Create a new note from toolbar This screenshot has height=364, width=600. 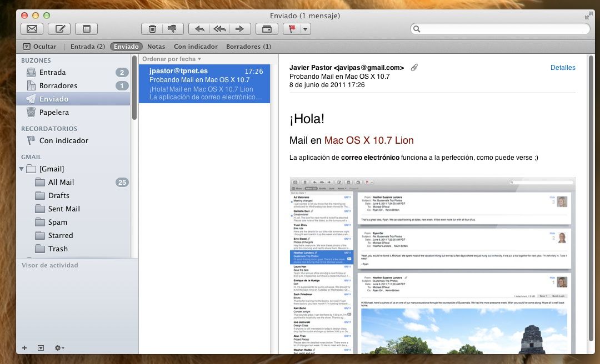click(86, 29)
